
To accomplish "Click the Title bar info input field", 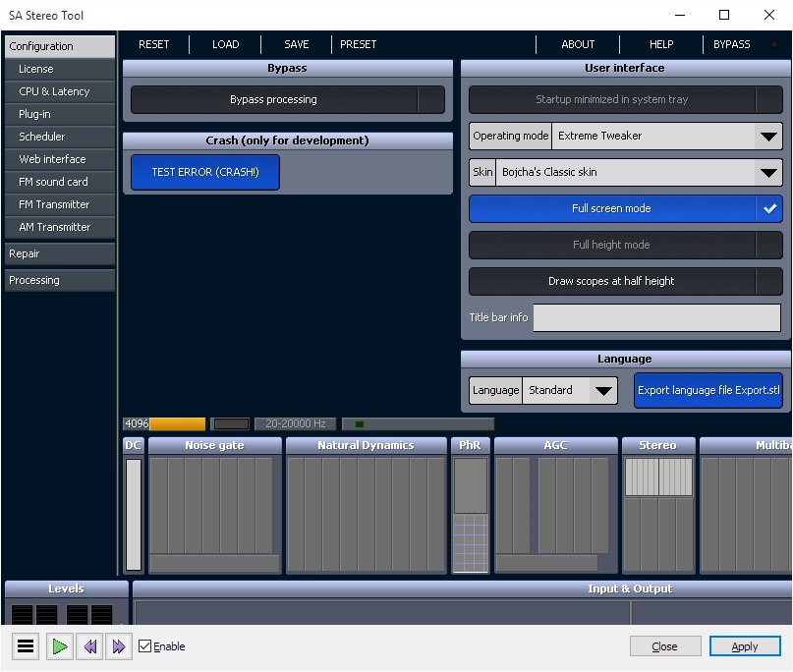I will coord(656,318).
